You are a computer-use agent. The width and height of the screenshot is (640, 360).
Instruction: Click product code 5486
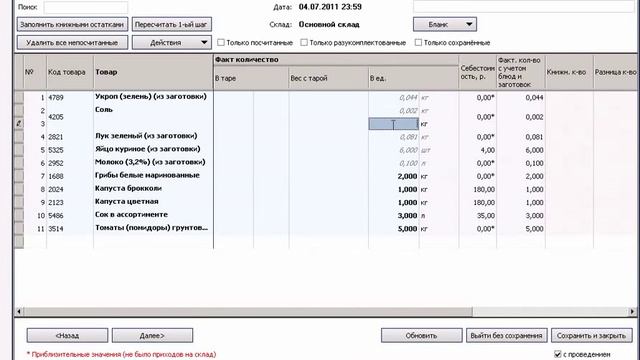pos(56,216)
